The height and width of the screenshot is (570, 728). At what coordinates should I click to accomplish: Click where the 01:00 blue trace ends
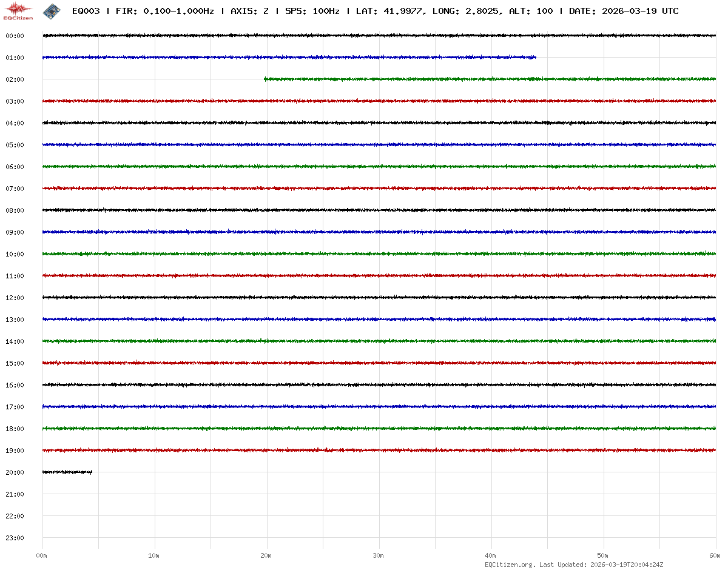(535, 58)
